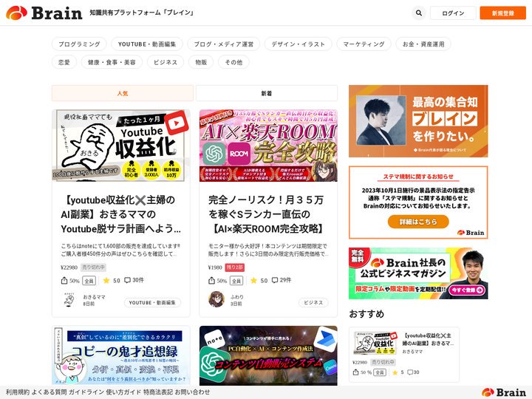Select the その他 category
Screen dimensions: 532x399
tap(233, 62)
